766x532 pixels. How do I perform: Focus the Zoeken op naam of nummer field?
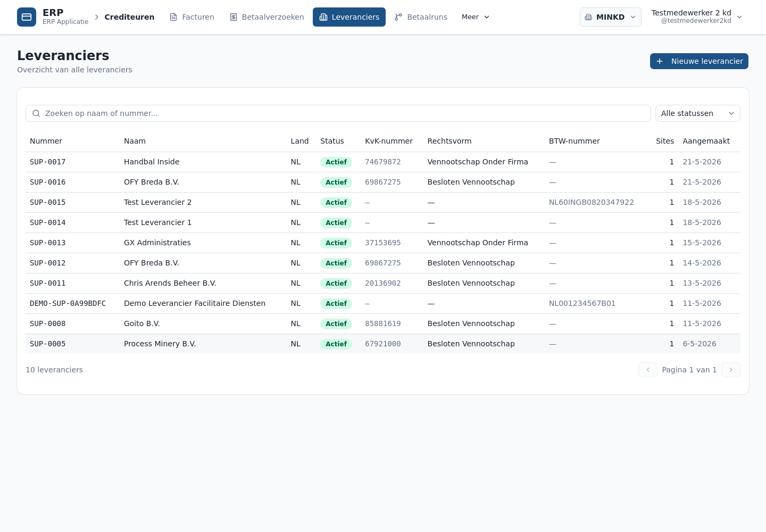coord(338,113)
